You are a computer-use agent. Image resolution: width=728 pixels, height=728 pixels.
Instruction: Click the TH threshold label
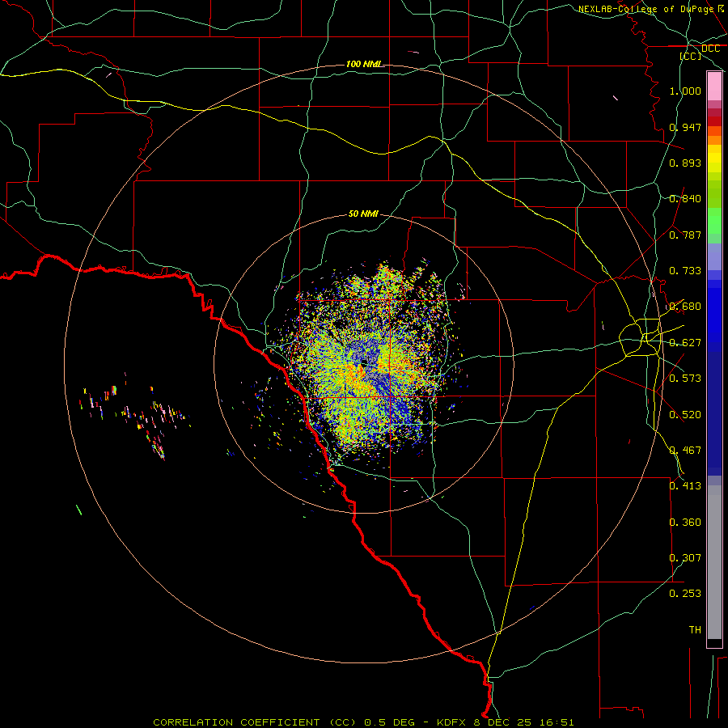(x=695, y=630)
